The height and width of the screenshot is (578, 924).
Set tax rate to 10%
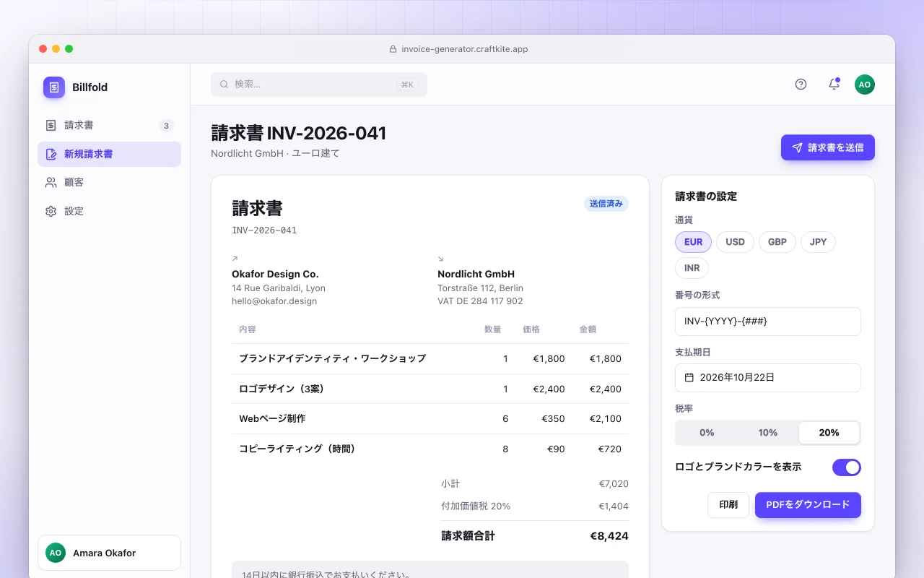click(768, 433)
